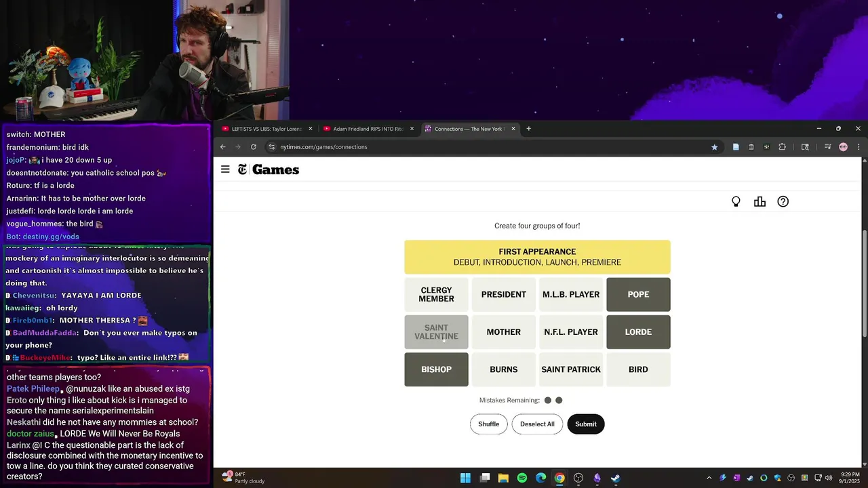Open the hints lightbulb icon
Screen dimensions: 868x488
[736, 201]
